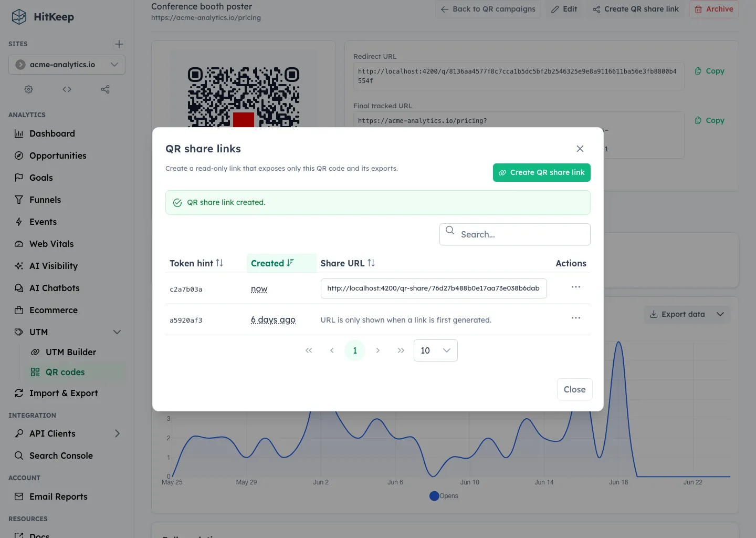The image size is (756, 538).
Task: Click token hint a5920af3
Action: tap(186, 320)
